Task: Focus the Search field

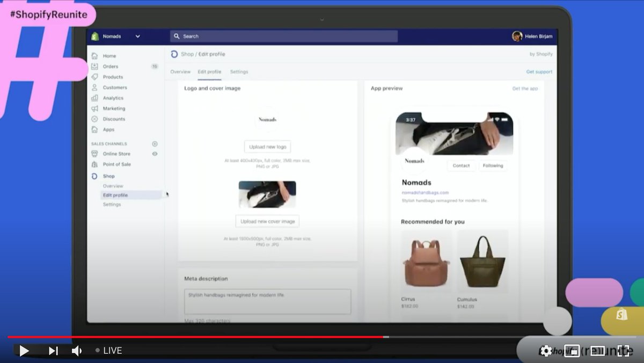Action: point(284,37)
